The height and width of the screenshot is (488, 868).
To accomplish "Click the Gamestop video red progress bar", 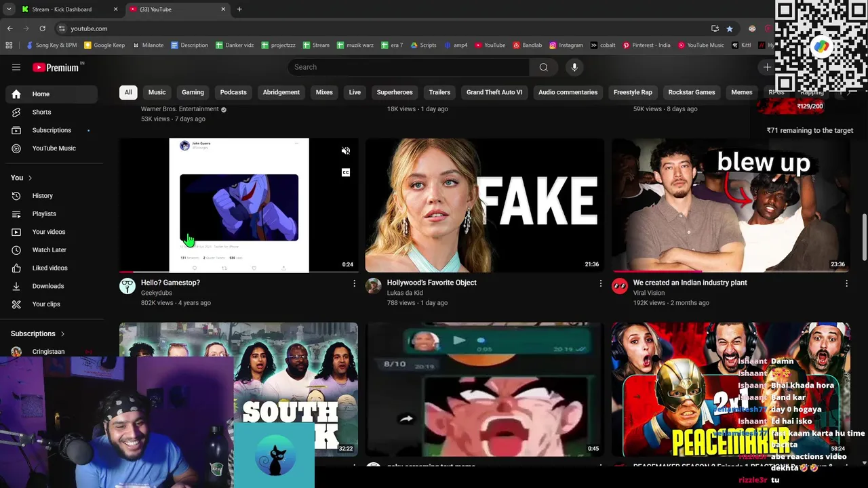I will tap(126, 272).
